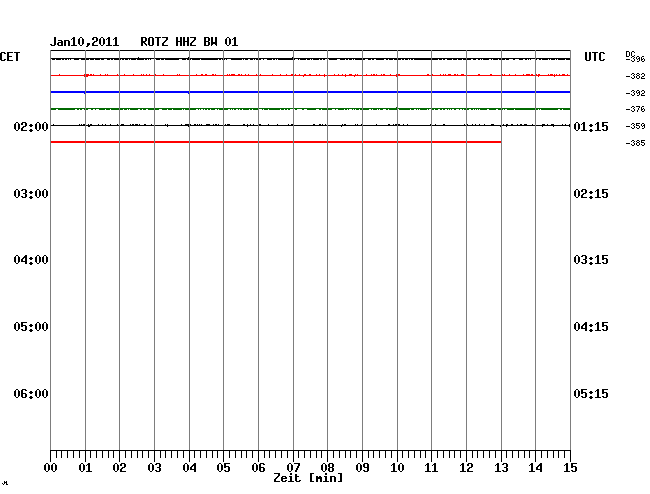
Task: Click minute tick label 04
Action: click(x=189, y=468)
